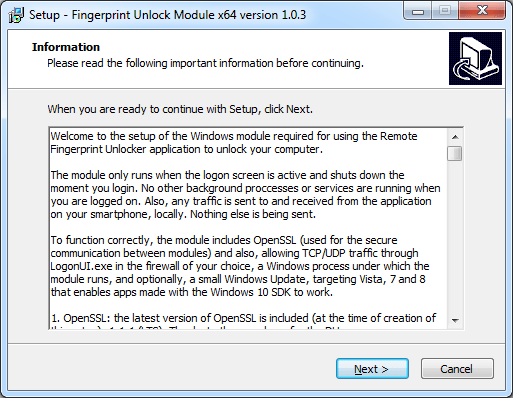Close the Fingerprint Unlock Module setup window
This screenshot has height=398, width=513.
coord(482,11)
